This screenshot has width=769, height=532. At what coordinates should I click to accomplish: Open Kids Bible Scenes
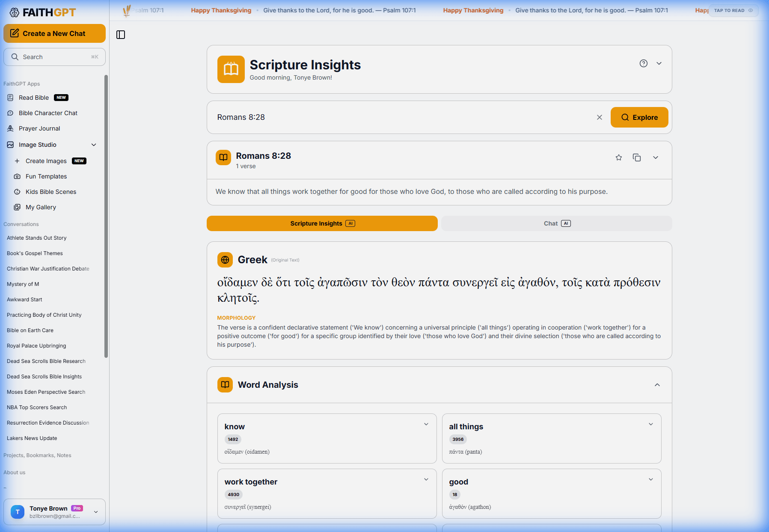coord(51,192)
